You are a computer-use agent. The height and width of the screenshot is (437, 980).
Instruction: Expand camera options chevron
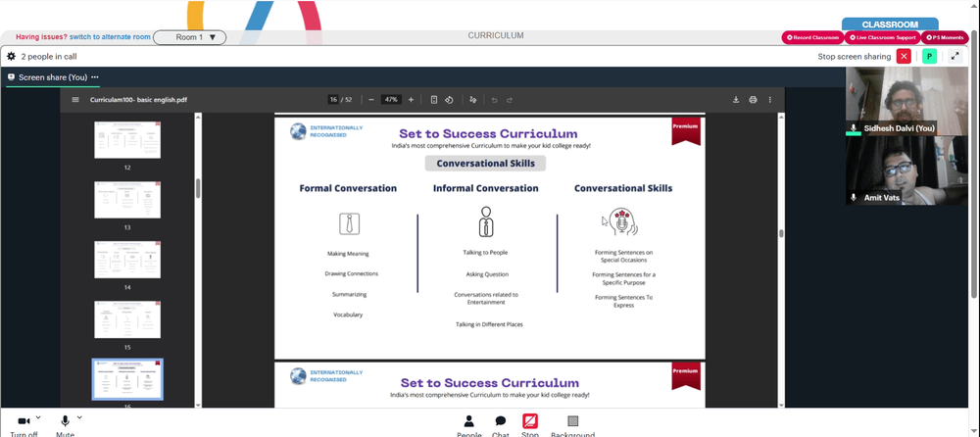coord(38,417)
